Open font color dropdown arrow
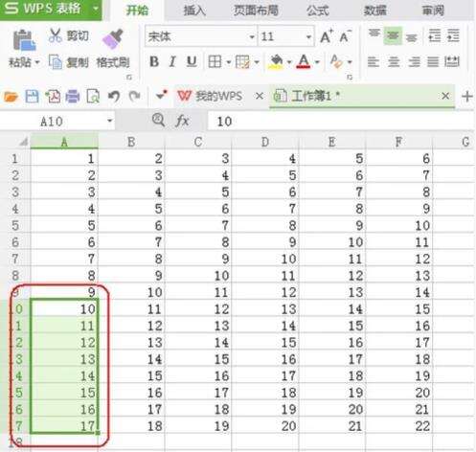Viewport: 476px width, 452px height. coord(317,62)
